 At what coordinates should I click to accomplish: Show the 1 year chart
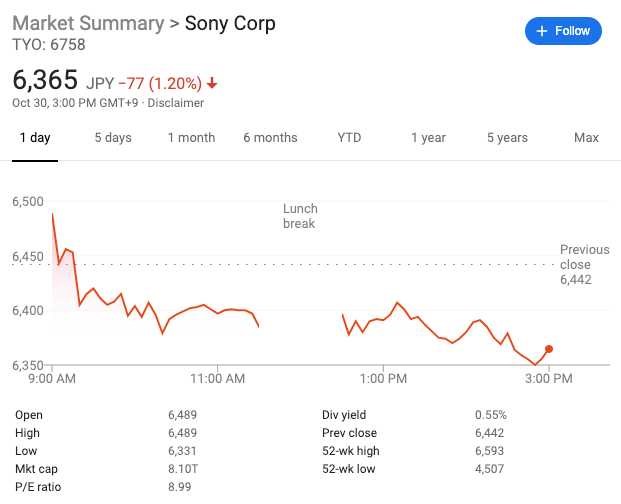(428, 138)
